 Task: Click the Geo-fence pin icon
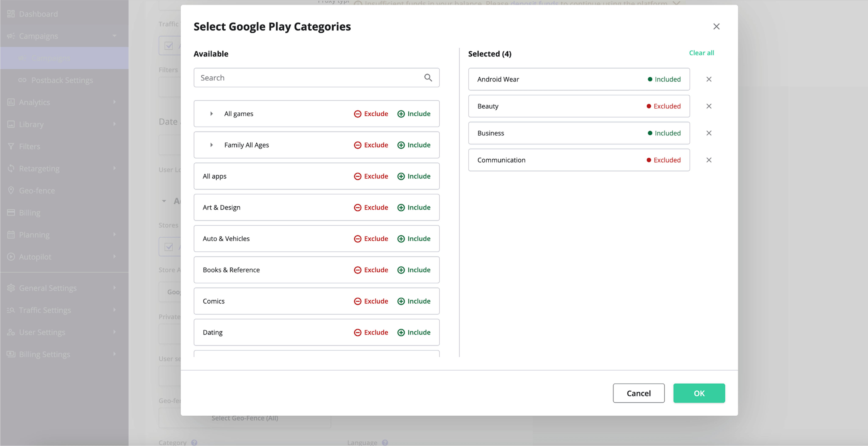click(11, 190)
